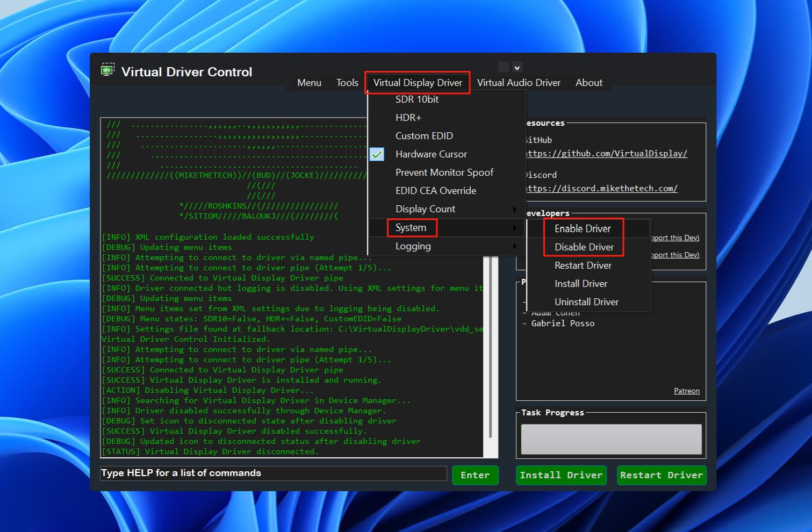Follow the Patreon link
Viewport: 812px width, 532px height.
tap(686, 391)
